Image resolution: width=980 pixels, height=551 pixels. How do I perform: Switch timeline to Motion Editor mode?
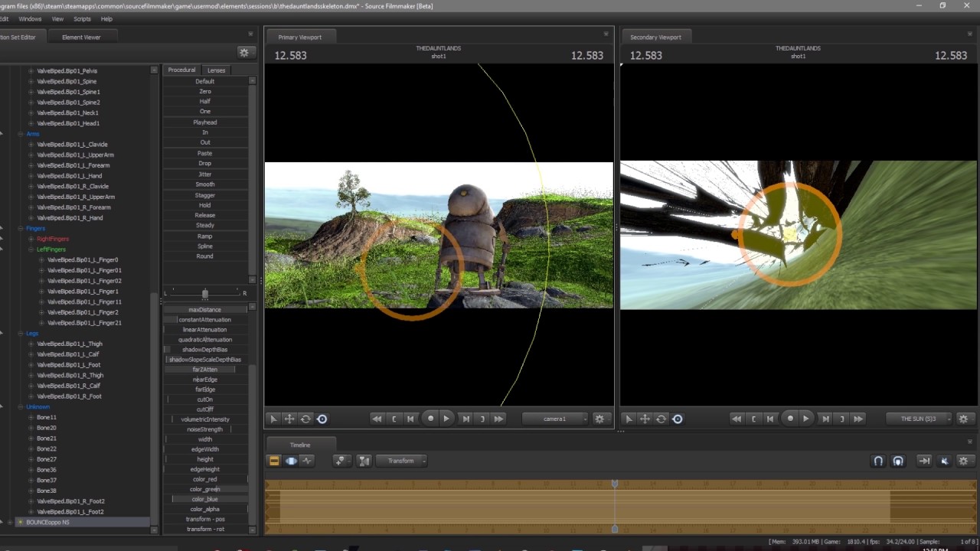coord(291,461)
